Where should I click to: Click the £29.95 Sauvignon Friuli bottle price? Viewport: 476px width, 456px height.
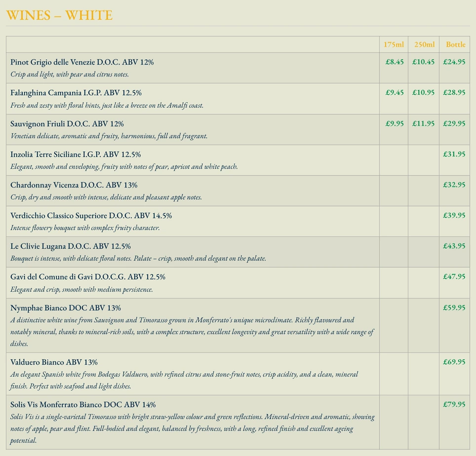[x=454, y=123]
